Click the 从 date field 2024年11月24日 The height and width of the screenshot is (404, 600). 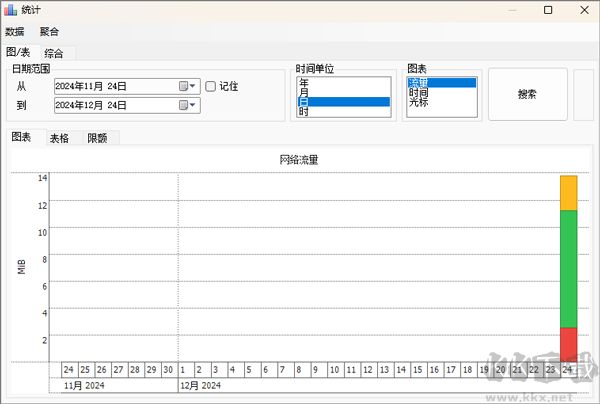point(127,86)
